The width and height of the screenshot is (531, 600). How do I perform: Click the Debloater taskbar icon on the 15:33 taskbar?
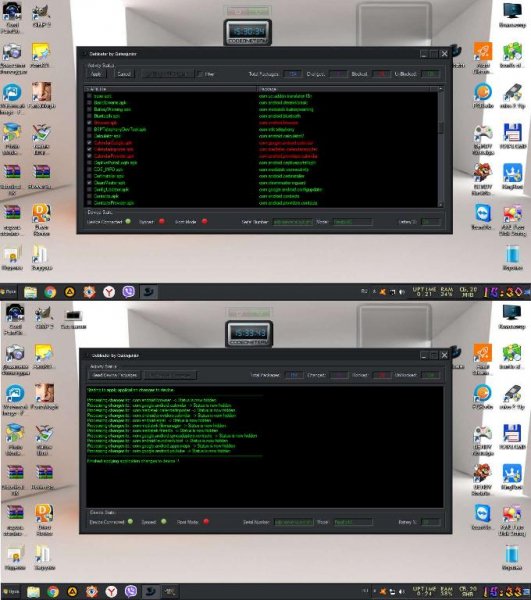pyautogui.click(x=150, y=592)
